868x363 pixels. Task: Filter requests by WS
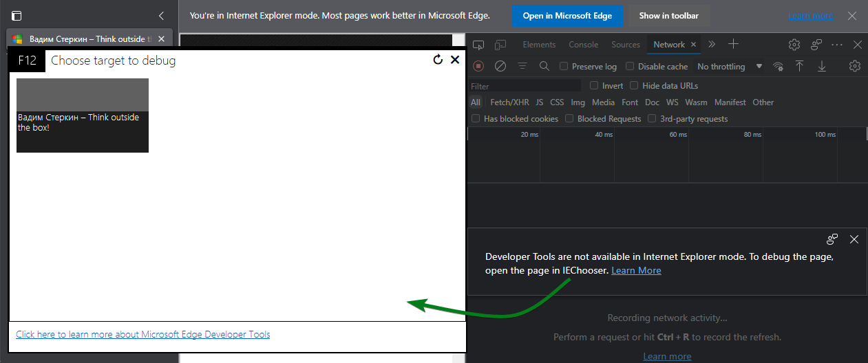tap(673, 102)
